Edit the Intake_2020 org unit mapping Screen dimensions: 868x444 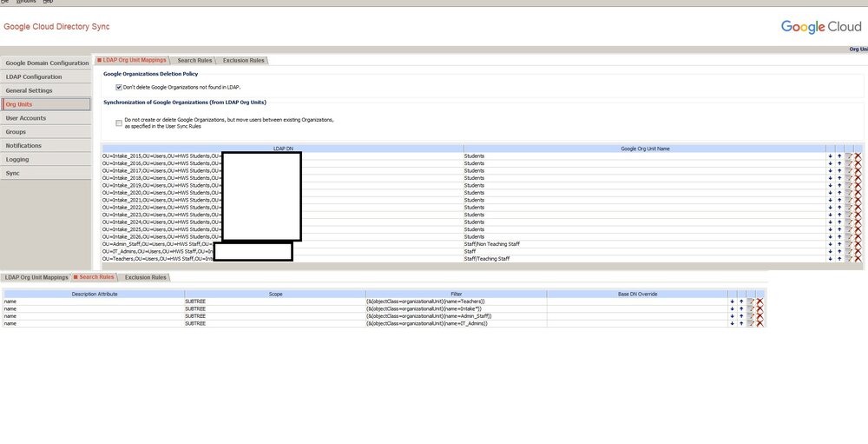click(x=849, y=193)
